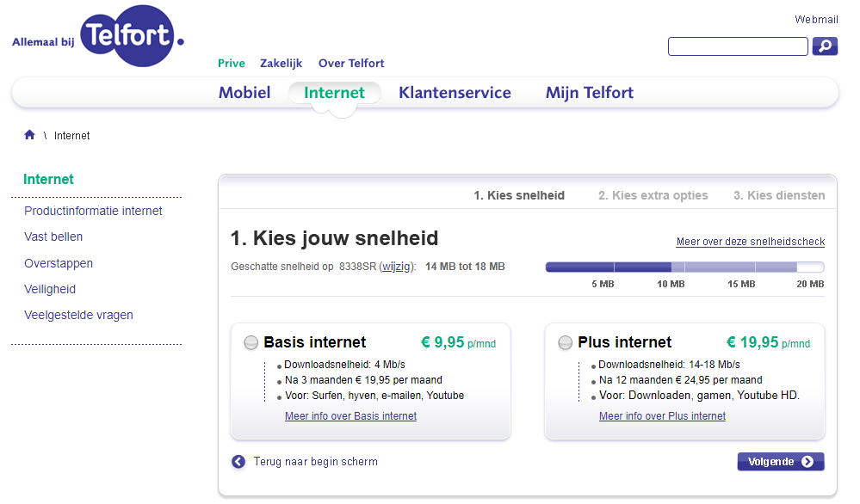Click the wijzig postcode link
The width and height of the screenshot is (860, 504).
[x=396, y=267]
